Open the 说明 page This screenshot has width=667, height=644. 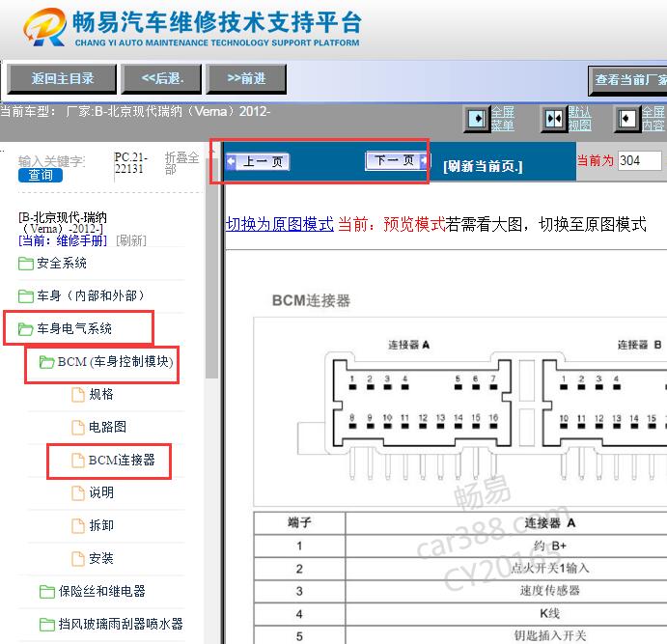[x=101, y=493]
